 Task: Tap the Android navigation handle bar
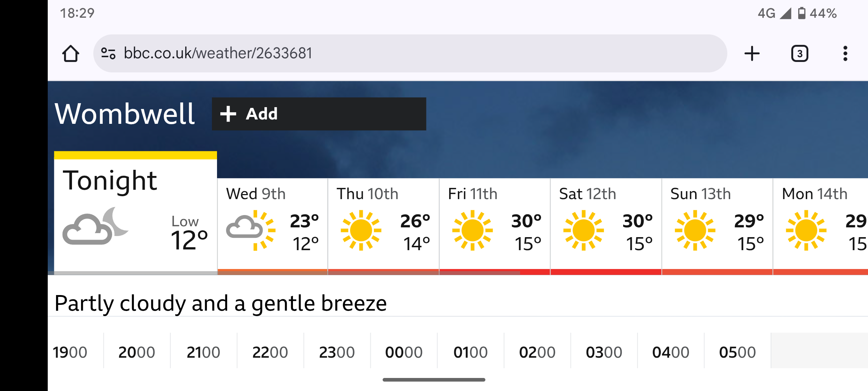click(x=434, y=380)
